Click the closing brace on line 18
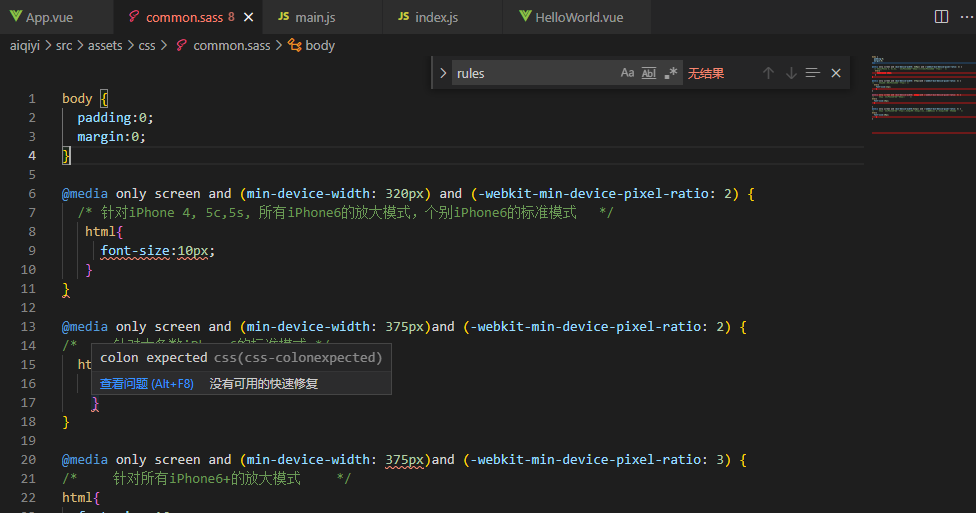 [66, 422]
